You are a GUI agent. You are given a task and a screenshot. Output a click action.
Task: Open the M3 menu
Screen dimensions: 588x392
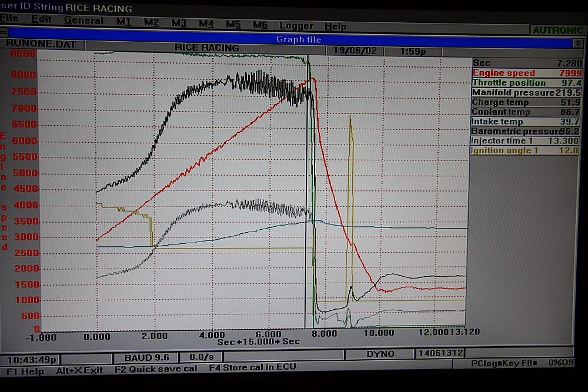tap(179, 23)
